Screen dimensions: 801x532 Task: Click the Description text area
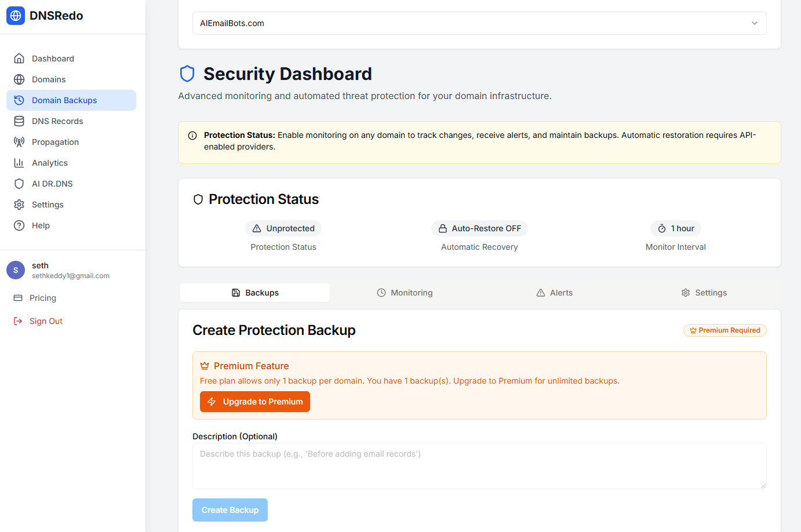[479, 466]
